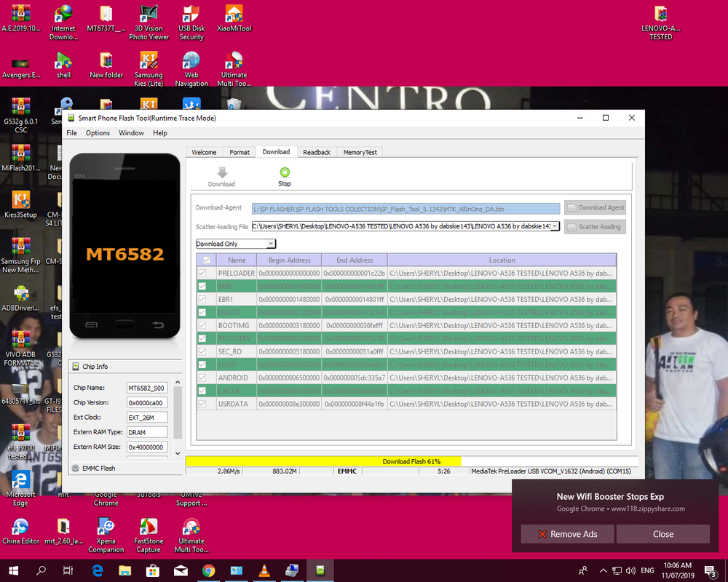Click the Begin Address column header
The height and width of the screenshot is (582, 728).
[289, 260]
